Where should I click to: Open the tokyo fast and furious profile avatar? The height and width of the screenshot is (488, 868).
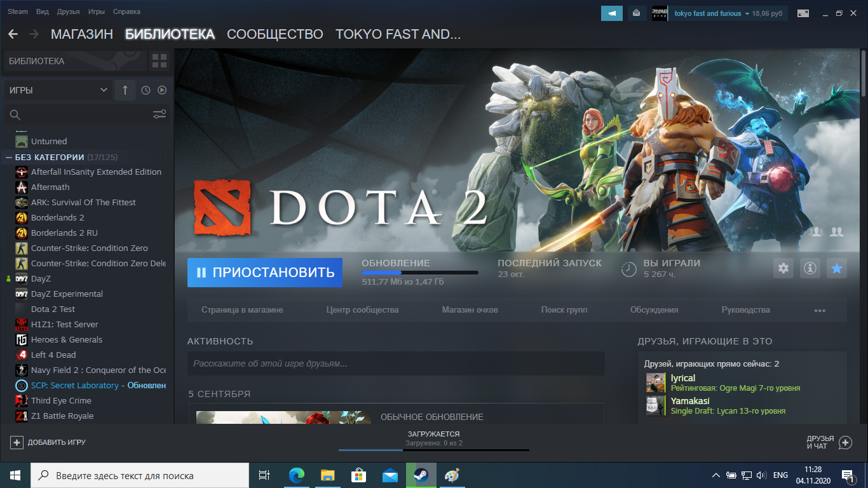tap(660, 13)
